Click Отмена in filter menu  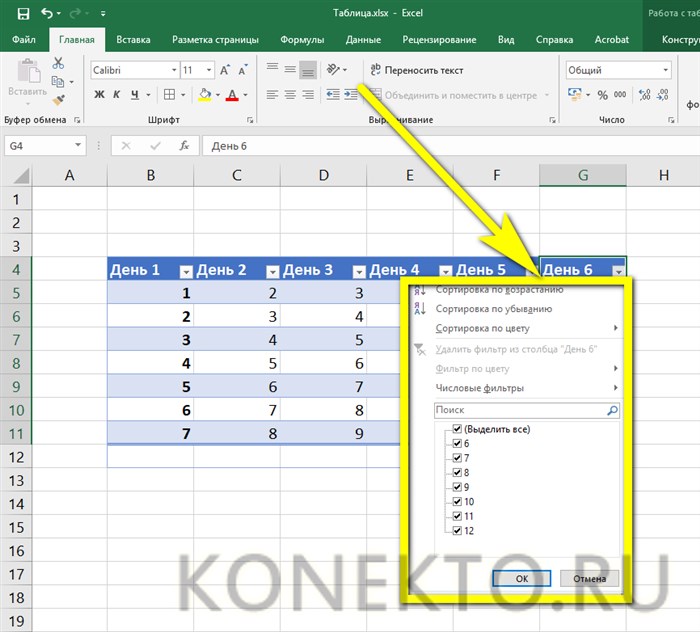point(589,578)
